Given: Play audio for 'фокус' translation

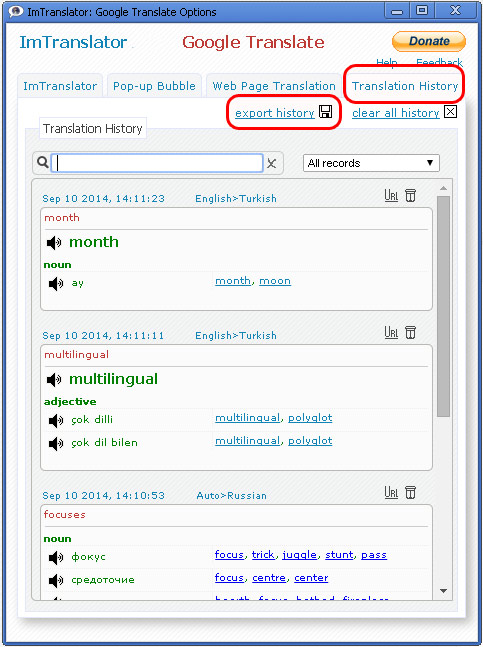Looking at the screenshot, I should click(56, 557).
